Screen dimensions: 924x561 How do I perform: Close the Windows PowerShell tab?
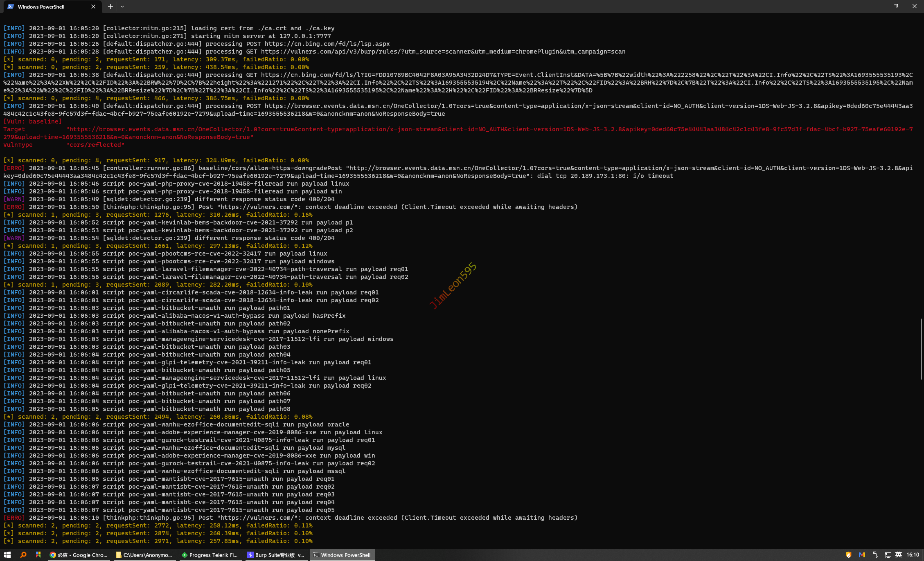[x=93, y=7]
